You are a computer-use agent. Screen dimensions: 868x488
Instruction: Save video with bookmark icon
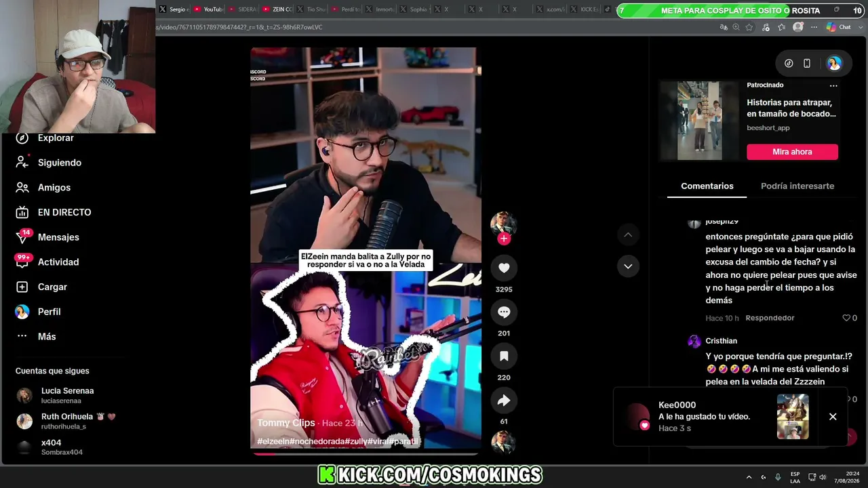pyautogui.click(x=504, y=356)
